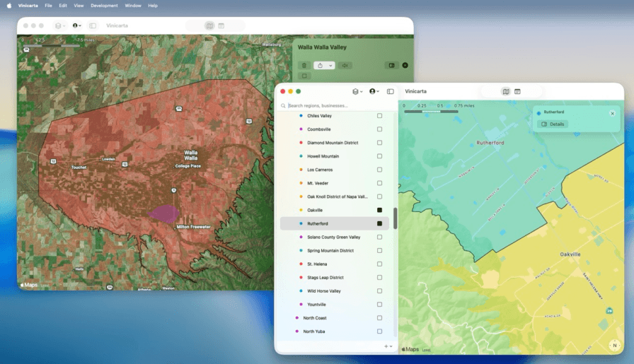Enable the Stags Leap District checkbox
The width and height of the screenshot is (634, 364).
click(379, 278)
